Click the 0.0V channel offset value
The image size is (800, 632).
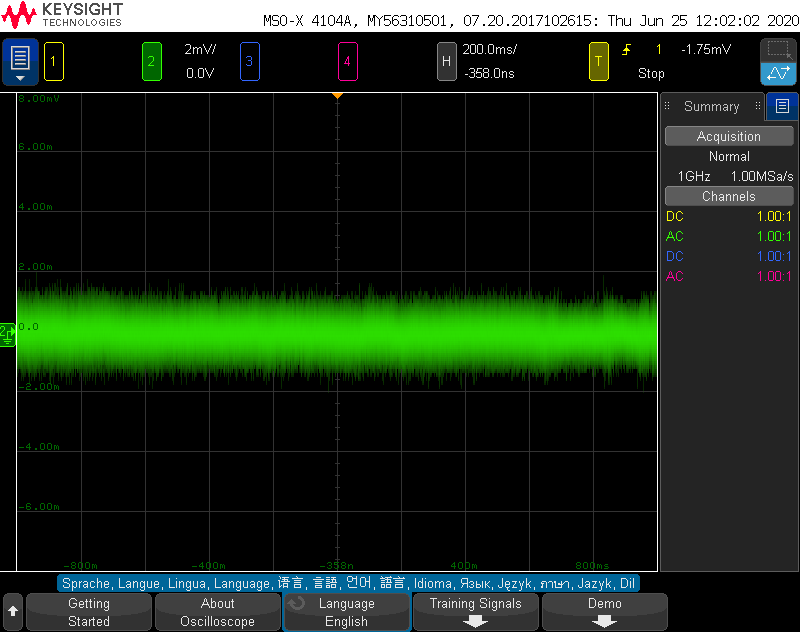coord(200,73)
